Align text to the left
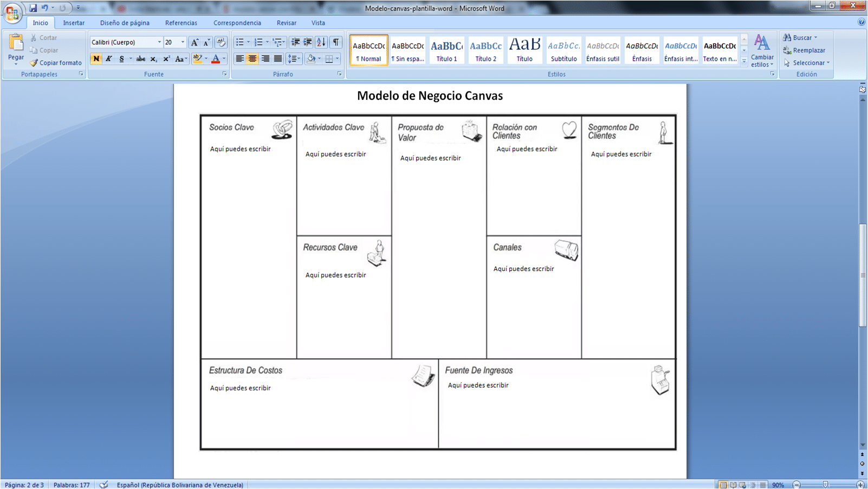 coord(239,59)
